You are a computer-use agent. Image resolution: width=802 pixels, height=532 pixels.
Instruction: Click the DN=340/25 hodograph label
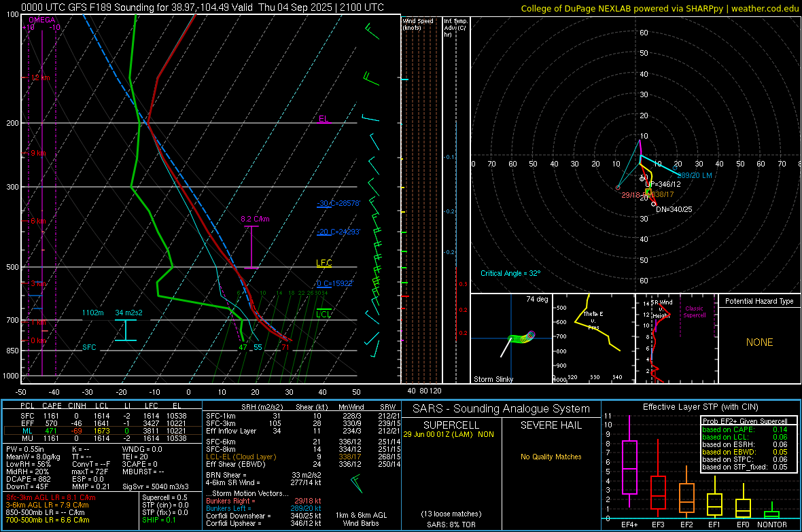click(674, 209)
